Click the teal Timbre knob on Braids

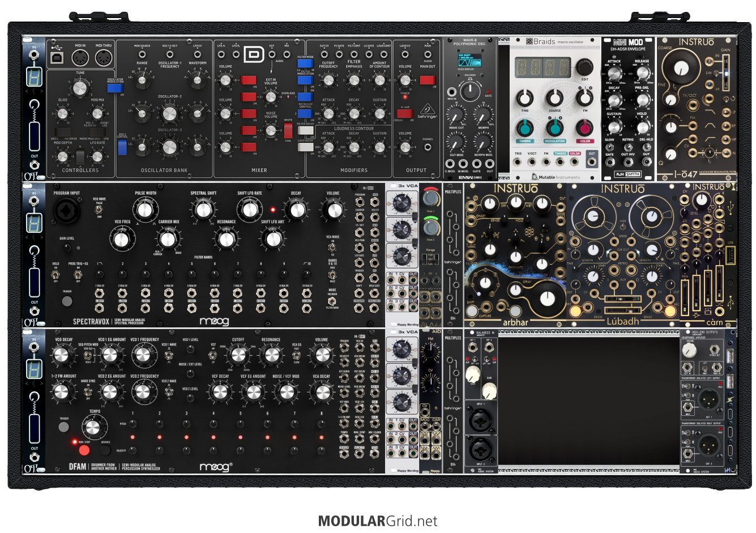coord(526,127)
